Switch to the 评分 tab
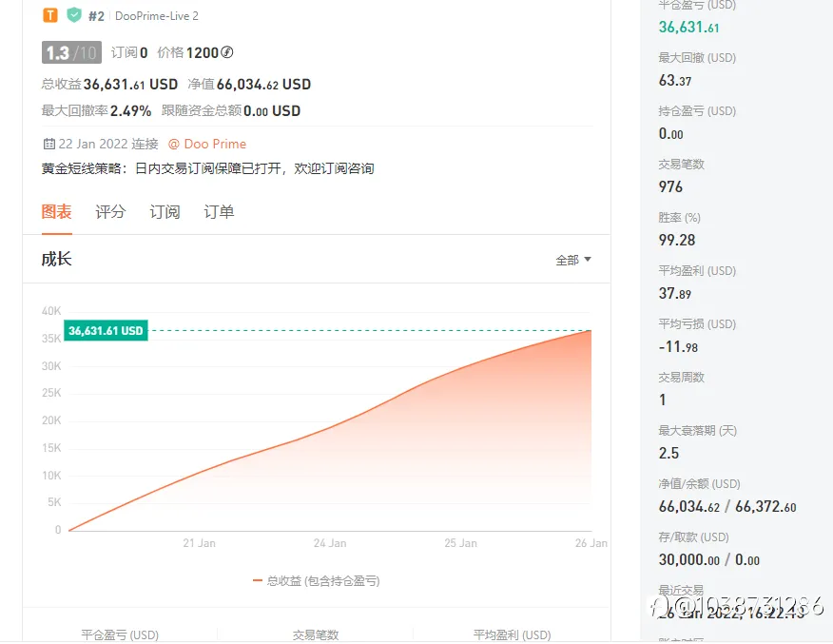The height and width of the screenshot is (644, 833). point(110,211)
